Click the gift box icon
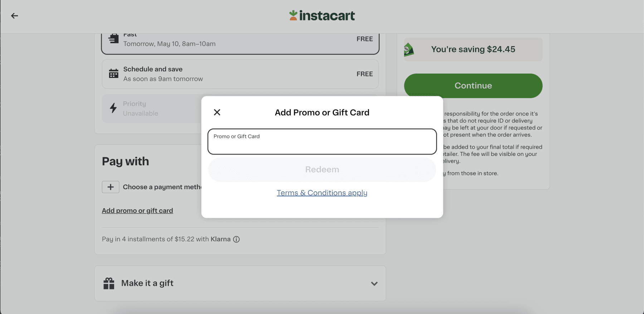This screenshot has width=644, height=314. point(109,283)
